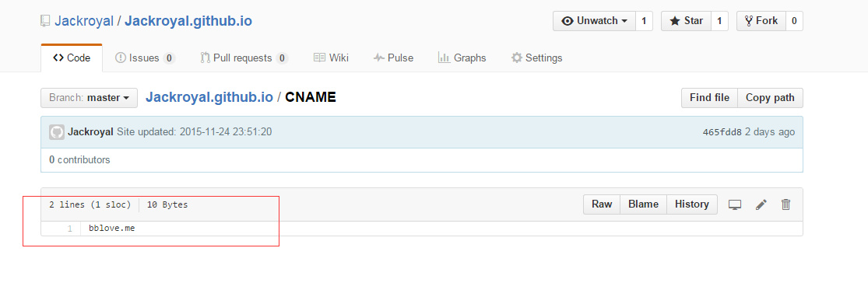View the stargazers count next to Star
The image size is (868, 283).
(719, 21)
